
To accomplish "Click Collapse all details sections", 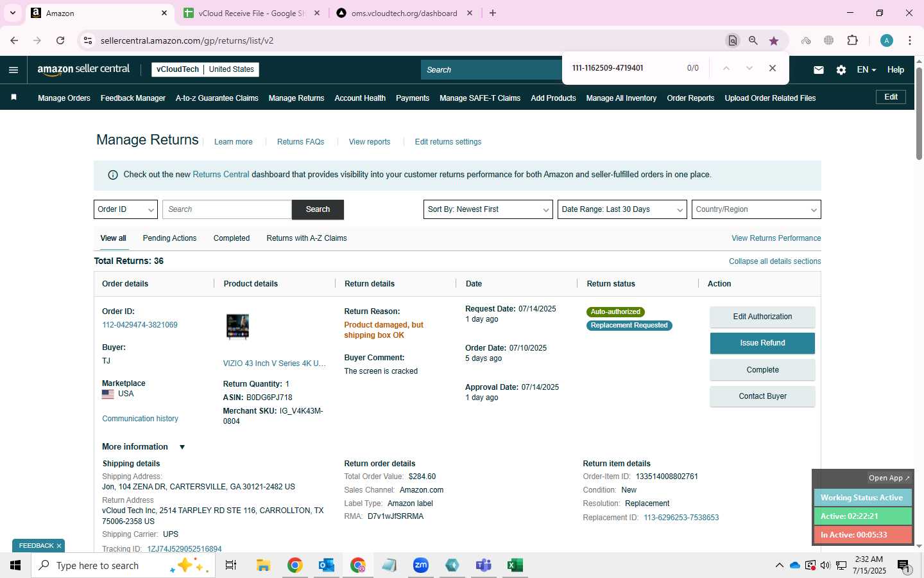I will coord(774,261).
